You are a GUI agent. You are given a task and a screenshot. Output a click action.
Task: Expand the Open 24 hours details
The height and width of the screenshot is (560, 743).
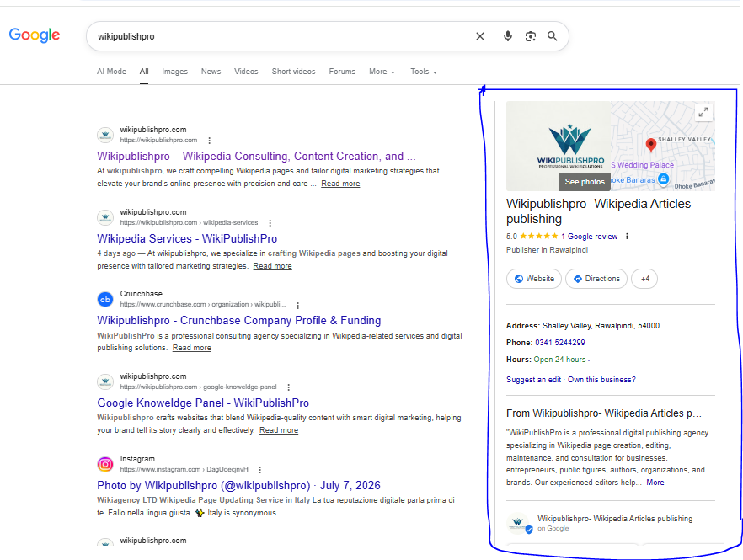pyautogui.click(x=562, y=360)
